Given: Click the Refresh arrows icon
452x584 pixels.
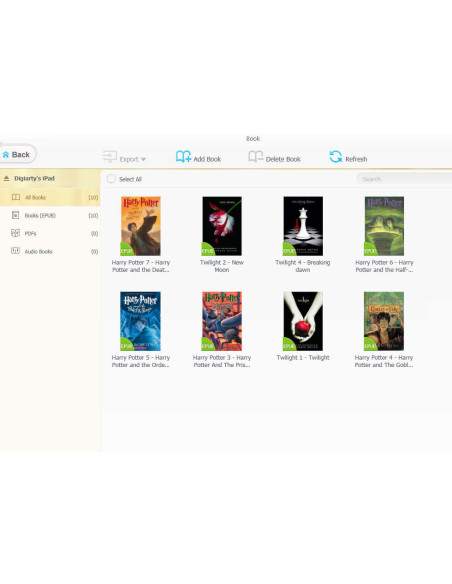Looking at the screenshot, I should (x=335, y=156).
